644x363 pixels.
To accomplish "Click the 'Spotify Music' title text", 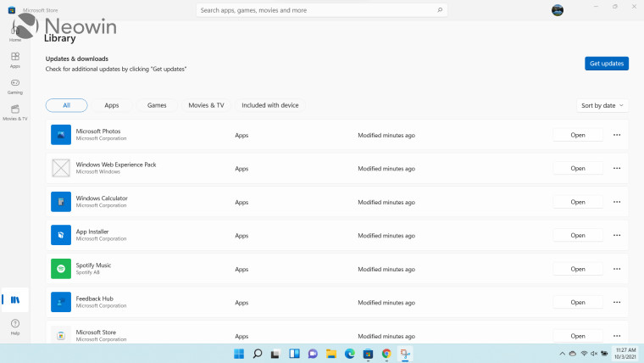I will click(93, 265).
